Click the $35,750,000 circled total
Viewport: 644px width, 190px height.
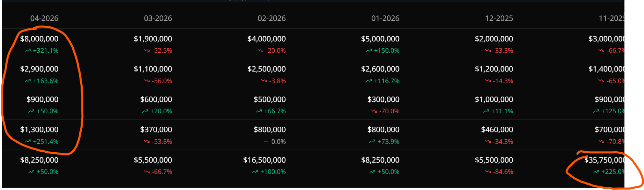(x=604, y=160)
